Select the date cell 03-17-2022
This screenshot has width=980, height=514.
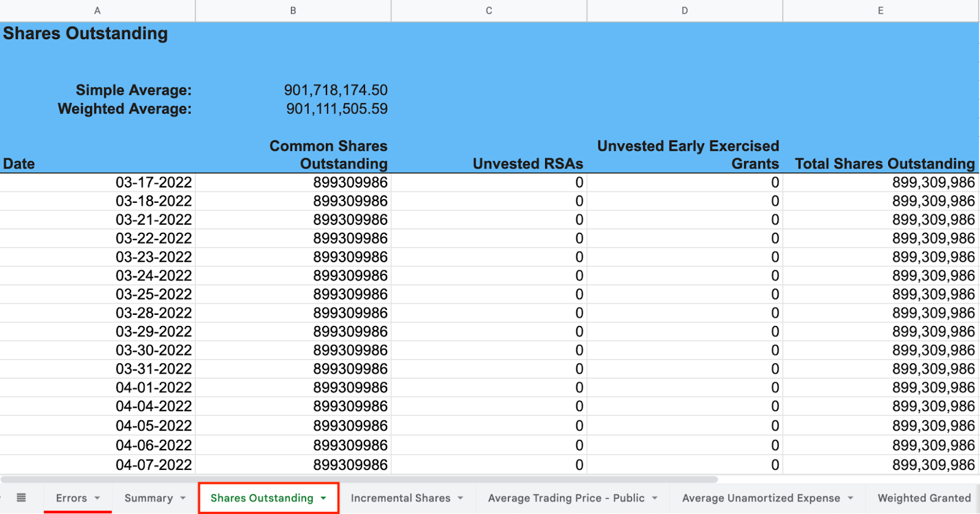point(97,183)
